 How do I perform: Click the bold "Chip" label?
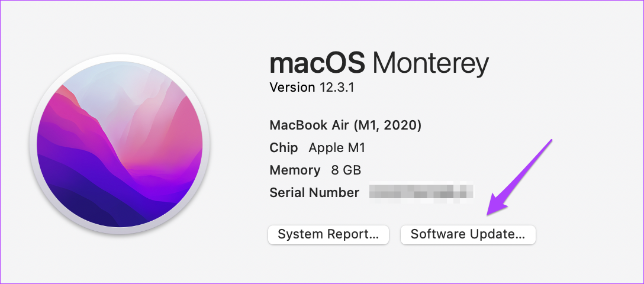click(284, 148)
